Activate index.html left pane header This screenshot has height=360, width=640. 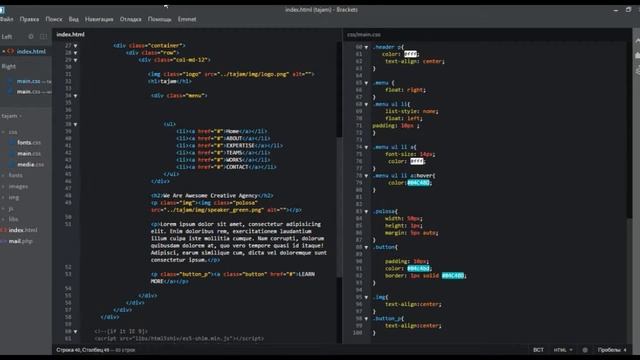[71, 34]
